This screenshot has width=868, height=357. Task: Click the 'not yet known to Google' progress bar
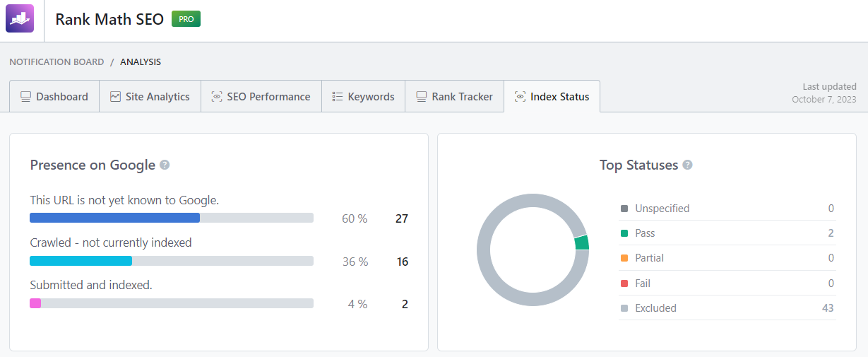point(172,218)
